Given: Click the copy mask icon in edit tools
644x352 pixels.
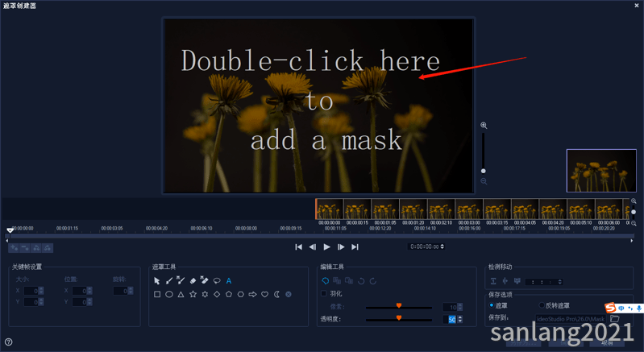Looking at the screenshot, I should 337,281.
